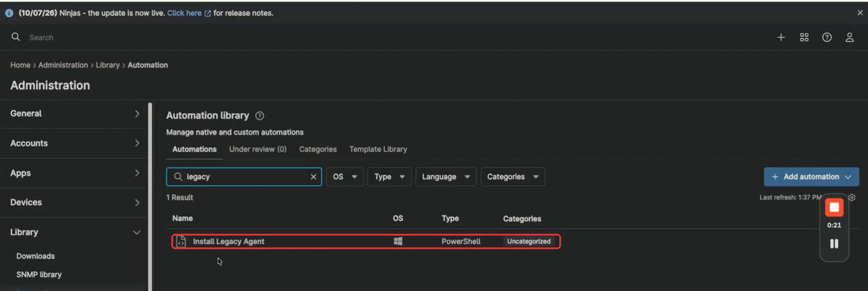Go to Library breadcrumb link
This screenshot has width=868, height=291.
108,65
